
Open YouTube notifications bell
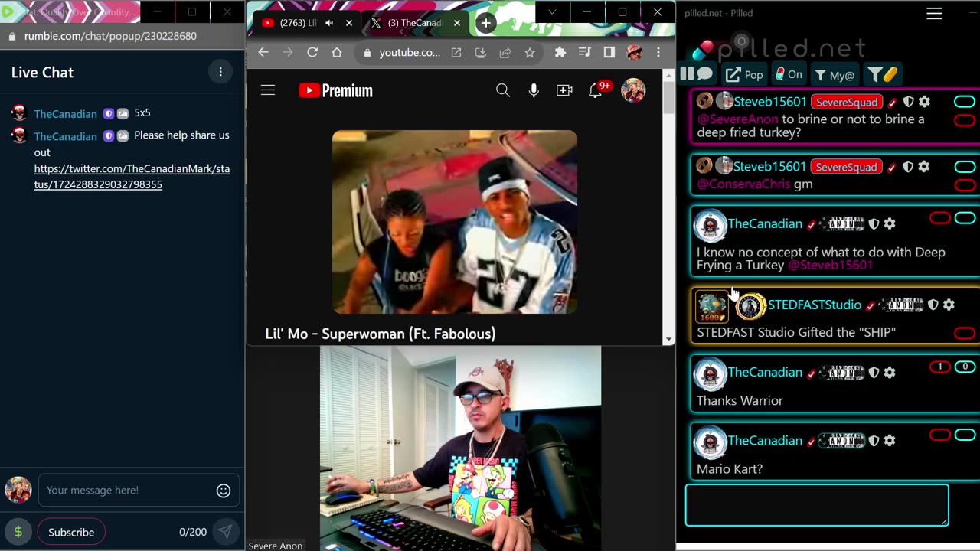pyautogui.click(x=596, y=90)
